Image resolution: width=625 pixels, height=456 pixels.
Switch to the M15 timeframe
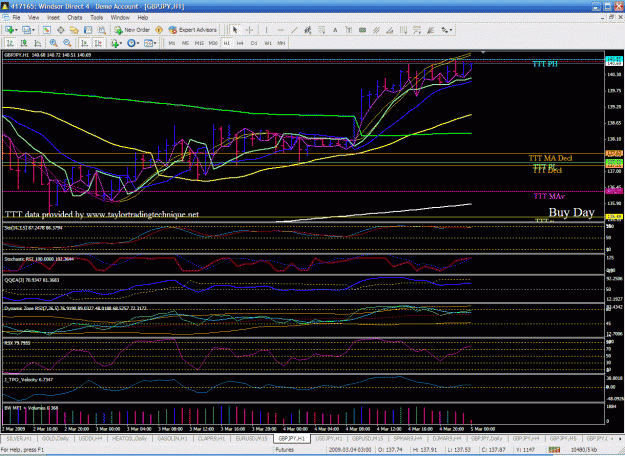point(199,43)
